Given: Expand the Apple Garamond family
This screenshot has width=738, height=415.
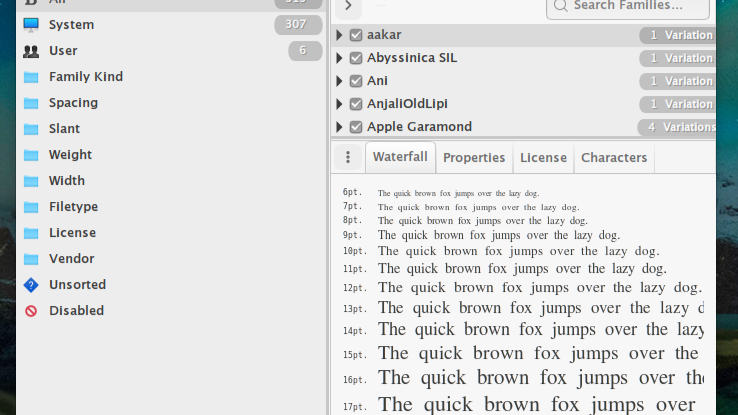Looking at the screenshot, I should pyautogui.click(x=339, y=128).
